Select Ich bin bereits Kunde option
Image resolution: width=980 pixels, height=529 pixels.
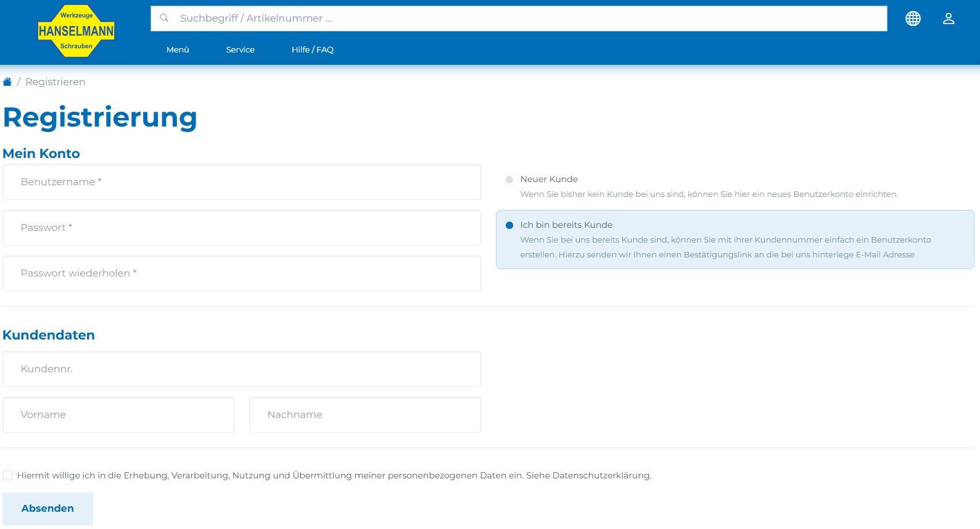(509, 225)
